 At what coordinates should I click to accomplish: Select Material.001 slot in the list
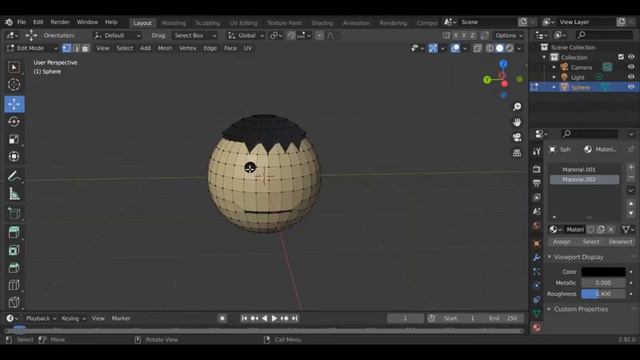[x=584, y=169]
